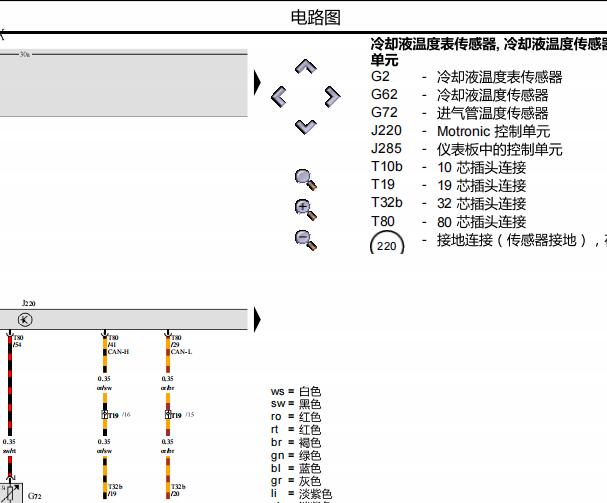Click the gr = 灰色 color code

(296, 481)
